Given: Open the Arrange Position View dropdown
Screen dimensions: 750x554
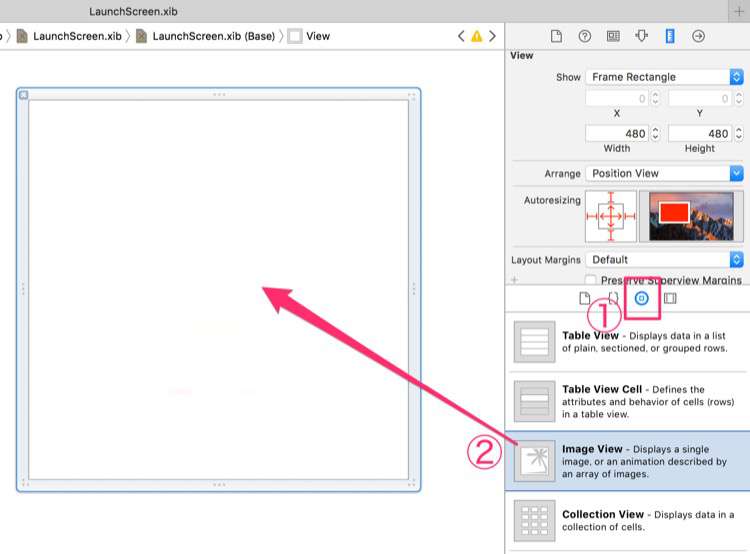Looking at the screenshot, I should 664,173.
